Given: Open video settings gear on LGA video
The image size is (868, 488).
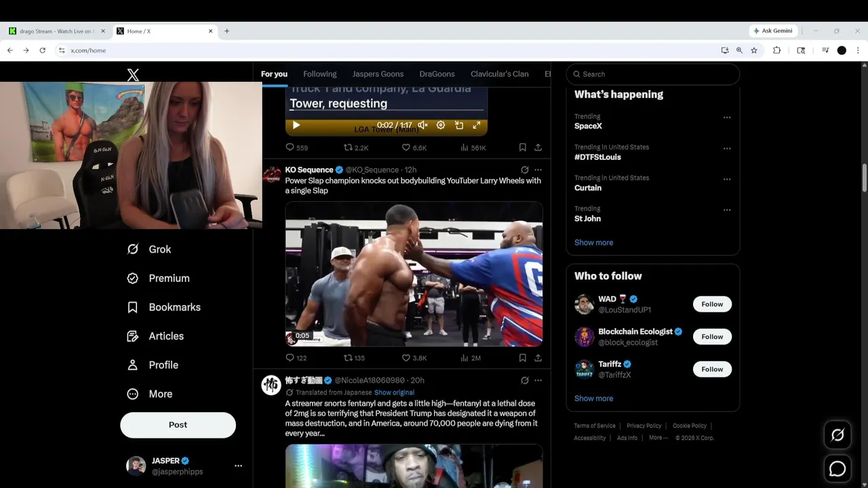Looking at the screenshot, I should (x=441, y=125).
